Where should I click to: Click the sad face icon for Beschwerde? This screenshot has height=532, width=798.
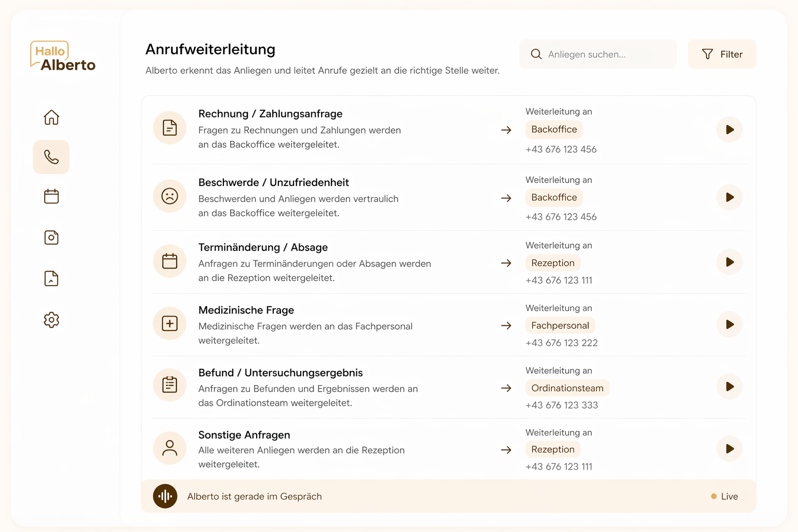(170, 196)
